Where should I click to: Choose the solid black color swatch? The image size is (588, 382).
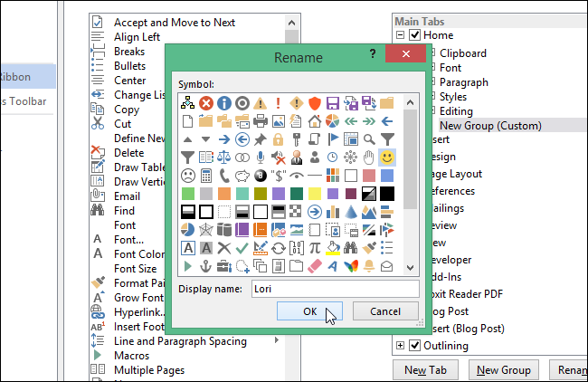tap(387, 194)
